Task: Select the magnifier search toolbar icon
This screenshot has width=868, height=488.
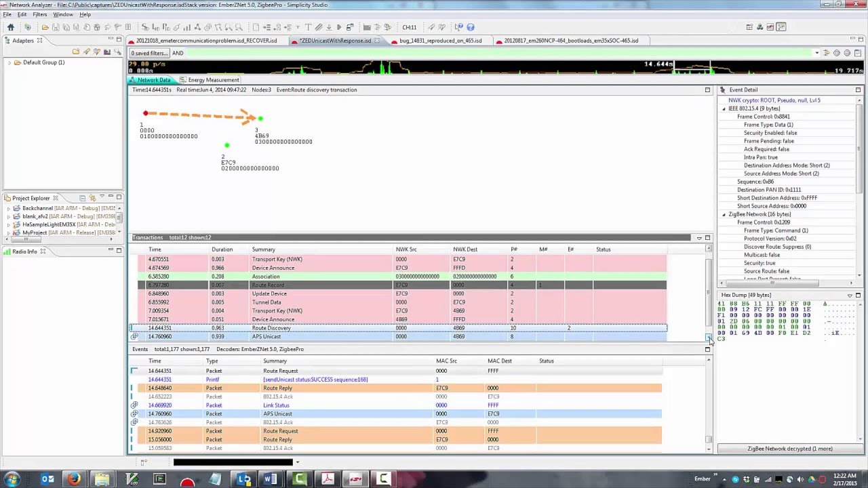Action: 239,27
